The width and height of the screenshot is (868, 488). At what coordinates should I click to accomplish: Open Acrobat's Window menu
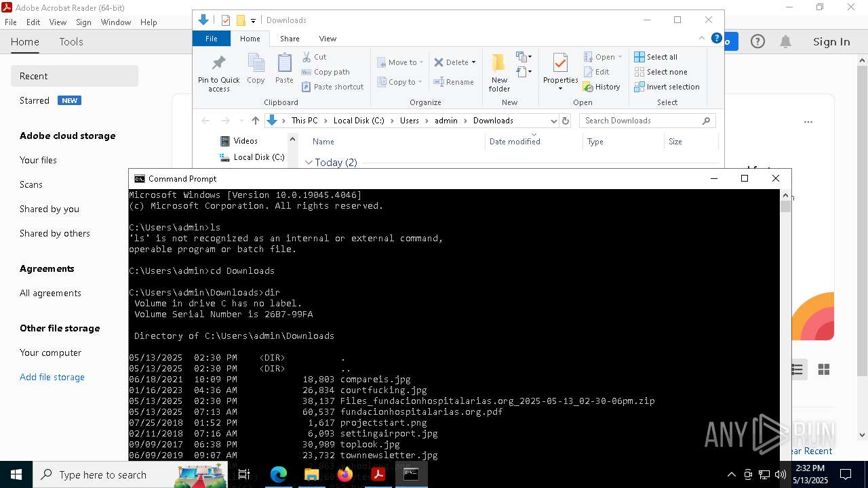(x=116, y=22)
